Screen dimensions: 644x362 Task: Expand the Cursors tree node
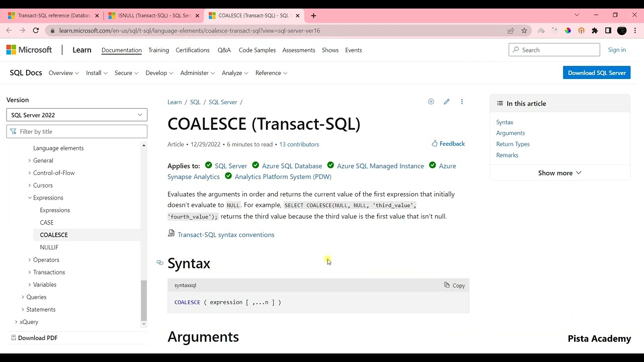tap(29, 186)
